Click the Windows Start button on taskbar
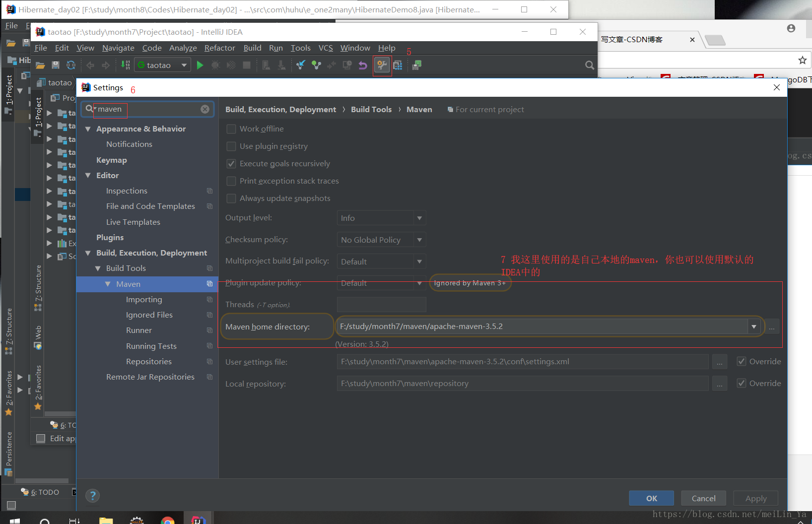 pos(14,521)
